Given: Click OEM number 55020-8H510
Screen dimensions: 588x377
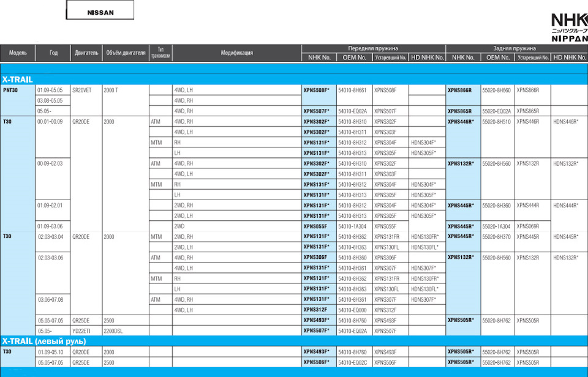Looking at the screenshot, I should point(497,122).
